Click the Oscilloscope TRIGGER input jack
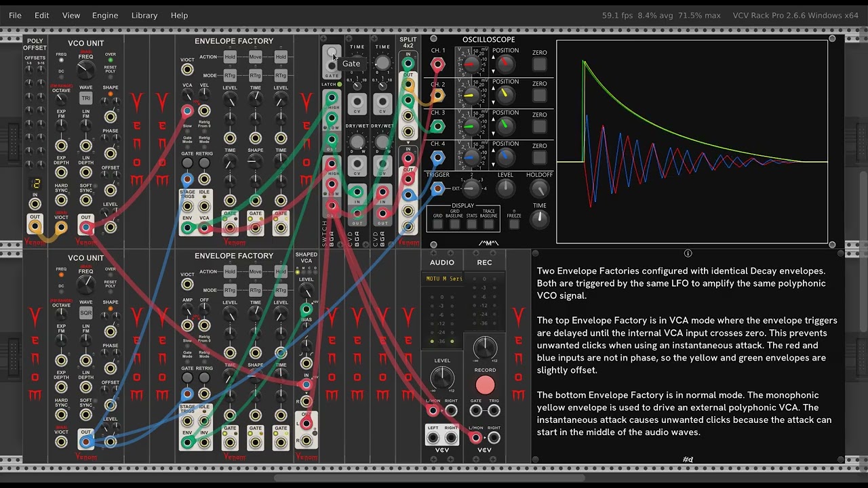 [437, 189]
